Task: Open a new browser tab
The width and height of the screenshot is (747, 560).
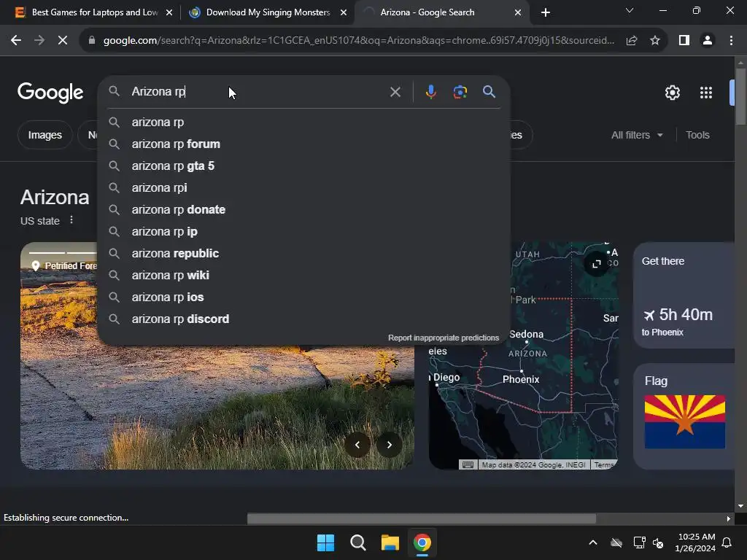Action: click(546, 12)
